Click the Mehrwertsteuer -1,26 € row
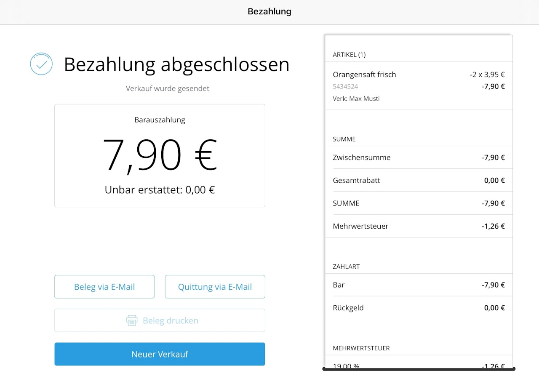Screen dimensions: 539x392 (x=419, y=226)
